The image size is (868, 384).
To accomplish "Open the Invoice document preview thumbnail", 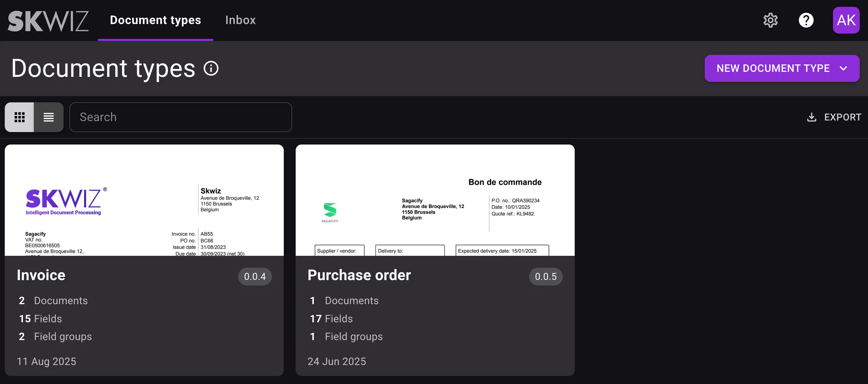I will 144,200.
